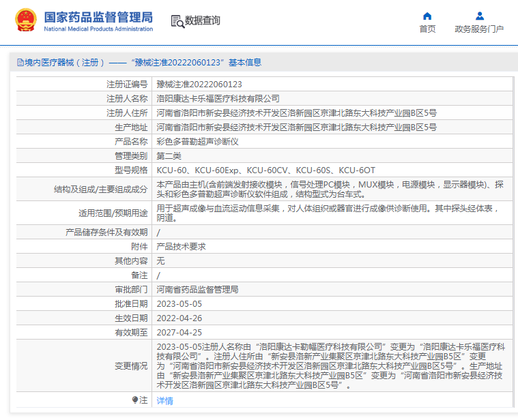
Task: Select 洛阳康达卡乐福医疗科技有限公司 registrant name
Action: (x=218, y=99)
